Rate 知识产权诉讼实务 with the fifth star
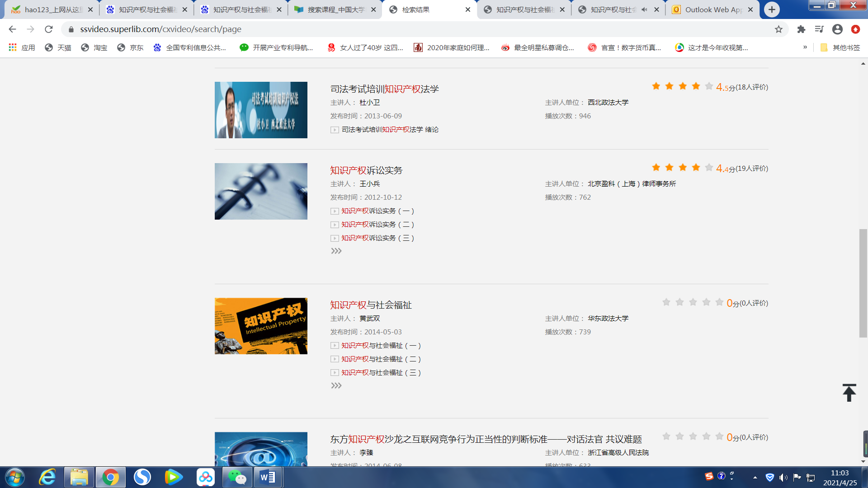The height and width of the screenshot is (488, 868). tap(709, 168)
